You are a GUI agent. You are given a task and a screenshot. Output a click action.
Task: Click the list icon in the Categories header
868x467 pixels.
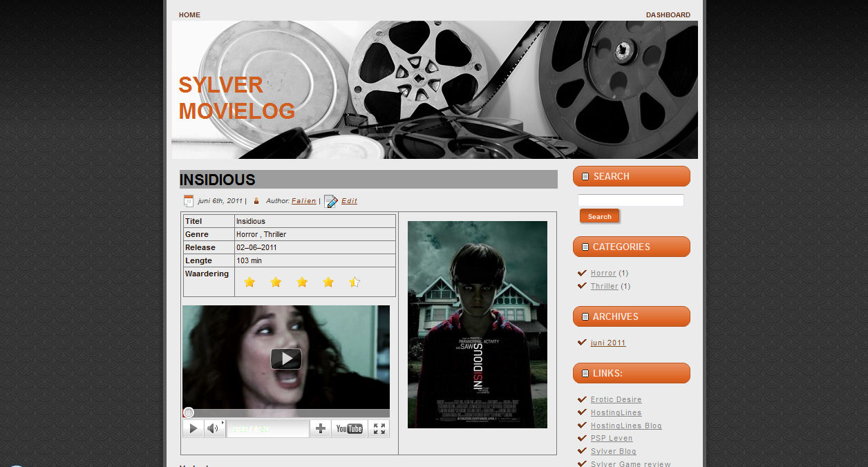(585, 247)
